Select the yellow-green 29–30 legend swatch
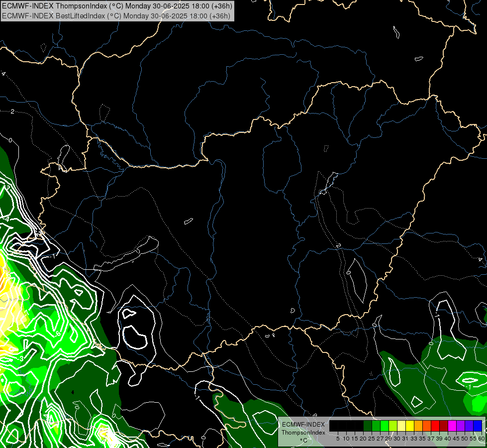 [393, 426]
